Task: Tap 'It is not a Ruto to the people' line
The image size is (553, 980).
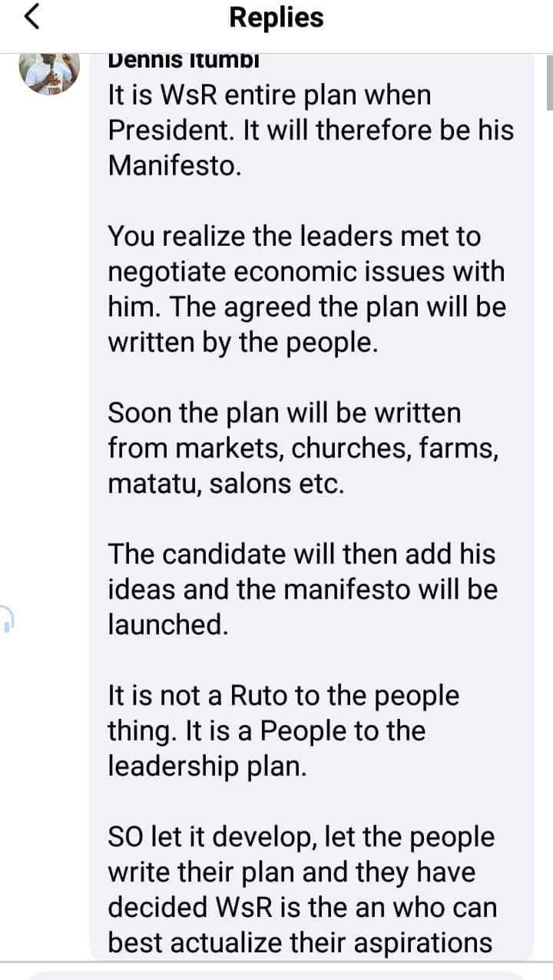Action: coord(283,696)
